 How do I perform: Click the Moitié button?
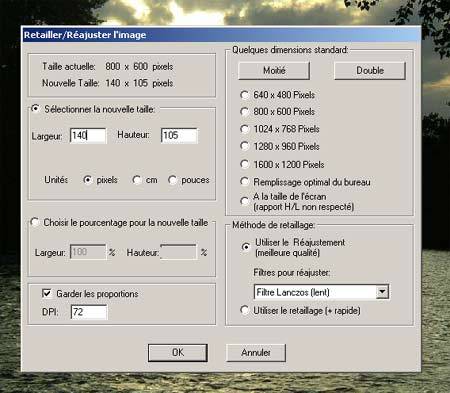pyautogui.click(x=274, y=71)
